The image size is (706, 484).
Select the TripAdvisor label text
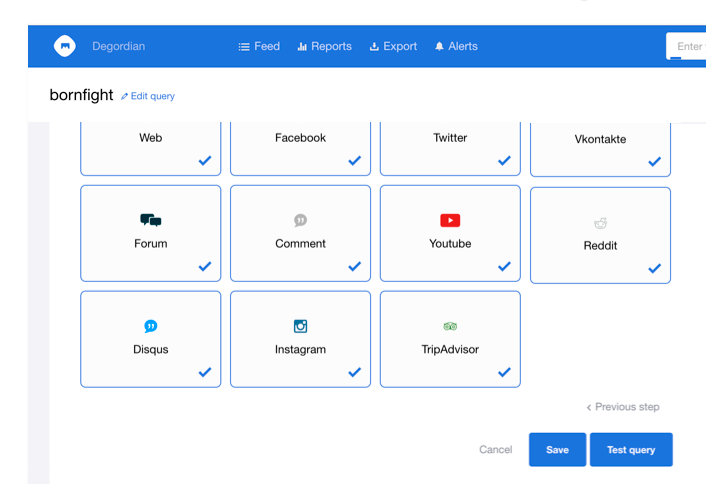point(450,349)
